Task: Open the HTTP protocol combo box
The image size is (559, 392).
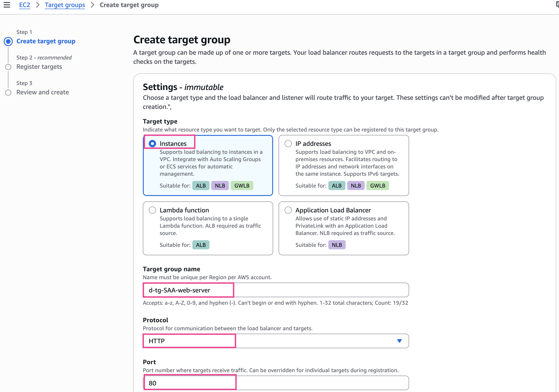Action: [275, 341]
